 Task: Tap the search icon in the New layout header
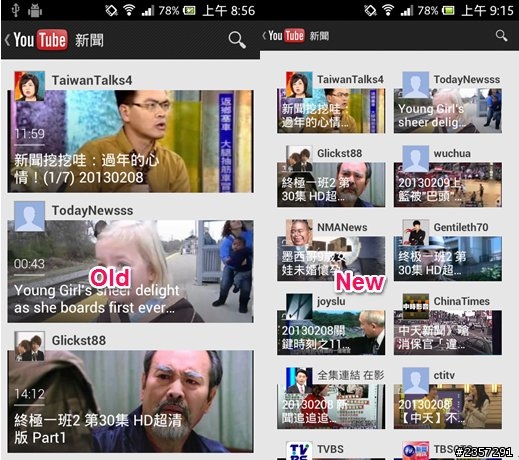coord(501,35)
